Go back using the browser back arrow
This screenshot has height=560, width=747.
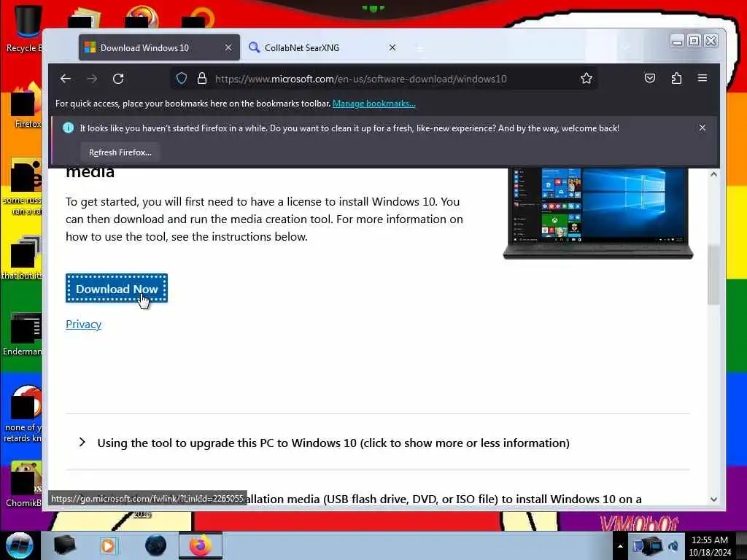(x=66, y=79)
